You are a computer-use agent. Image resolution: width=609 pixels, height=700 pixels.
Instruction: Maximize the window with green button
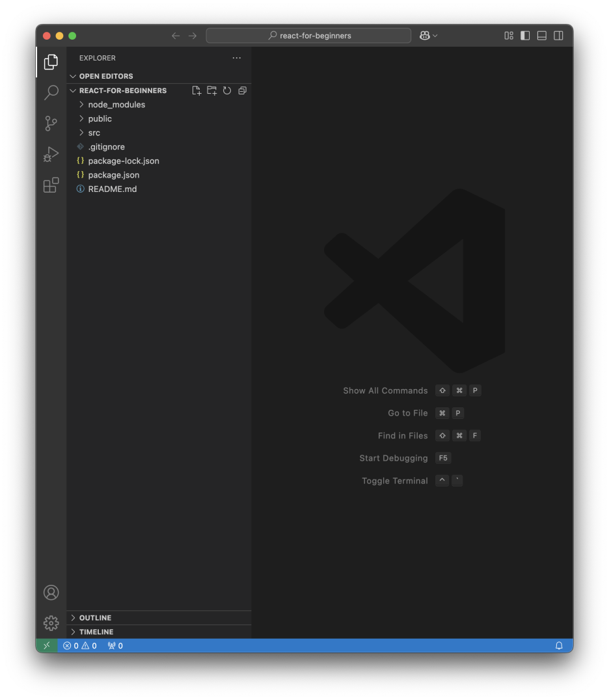point(72,36)
